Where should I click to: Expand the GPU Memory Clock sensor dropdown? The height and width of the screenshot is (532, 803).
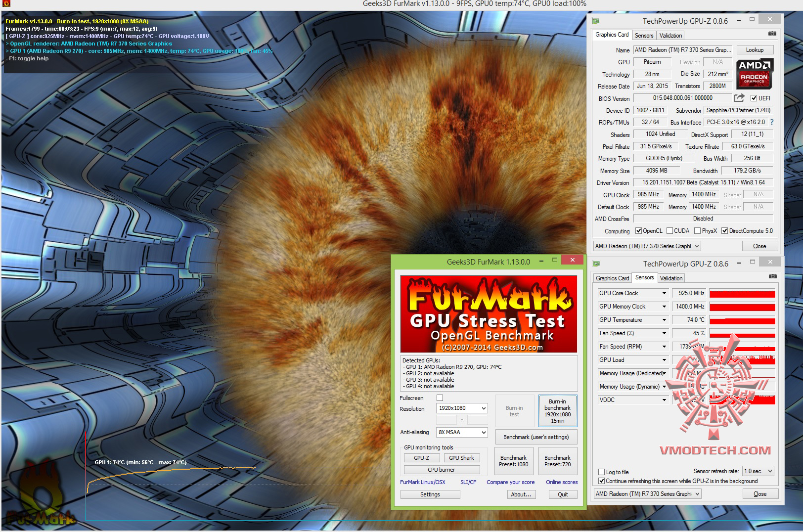pos(664,307)
